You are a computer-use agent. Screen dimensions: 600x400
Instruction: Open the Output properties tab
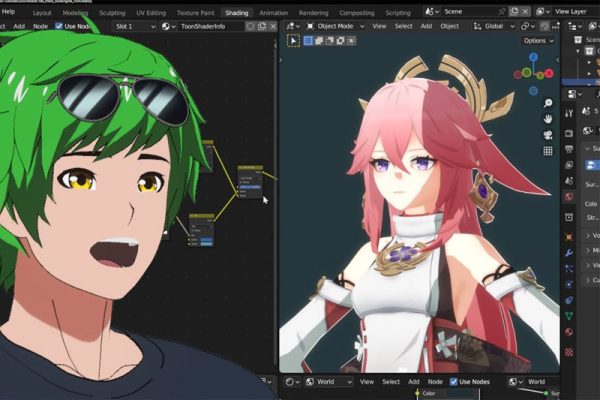(x=569, y=149)
